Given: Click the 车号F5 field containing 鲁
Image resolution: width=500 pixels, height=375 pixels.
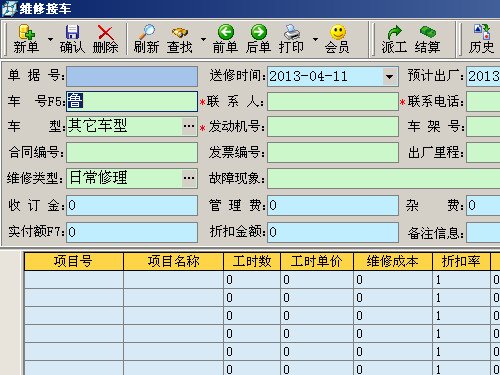Looking at the screenshot, I should (132, 101).
